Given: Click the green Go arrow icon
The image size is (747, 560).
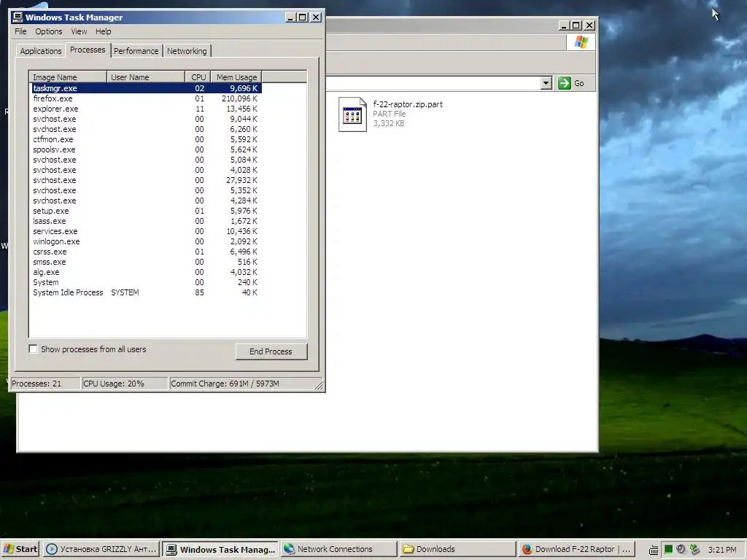Looking at the screenshot, I should (x=565, y=83).
